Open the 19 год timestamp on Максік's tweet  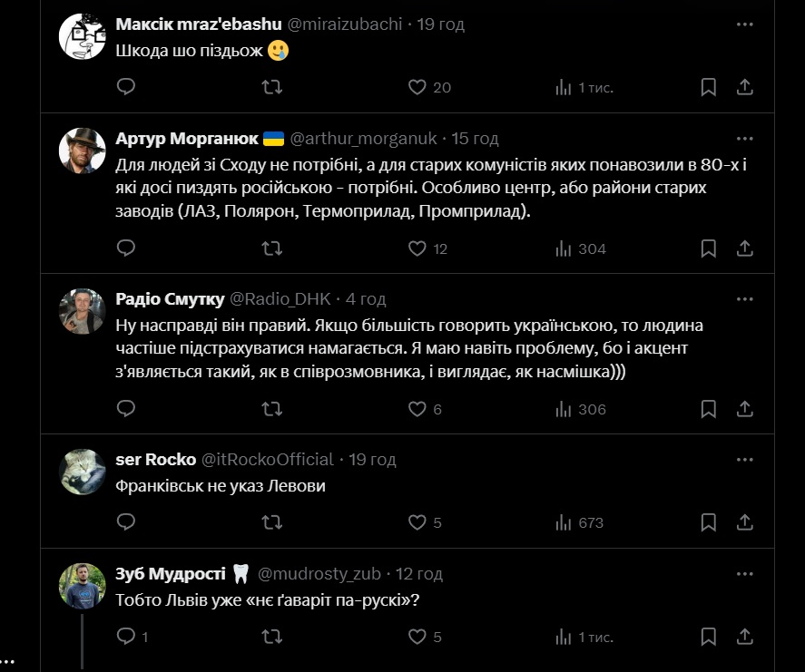[440, 24]
